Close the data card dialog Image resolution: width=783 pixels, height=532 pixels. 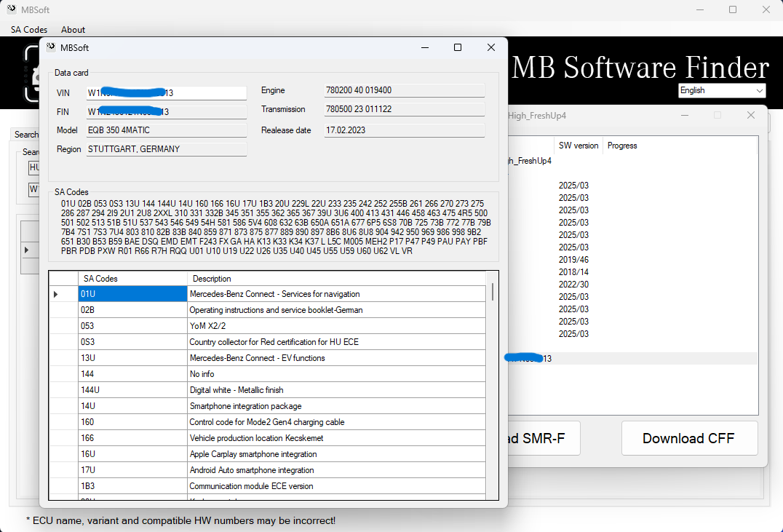tap(491, 47)
